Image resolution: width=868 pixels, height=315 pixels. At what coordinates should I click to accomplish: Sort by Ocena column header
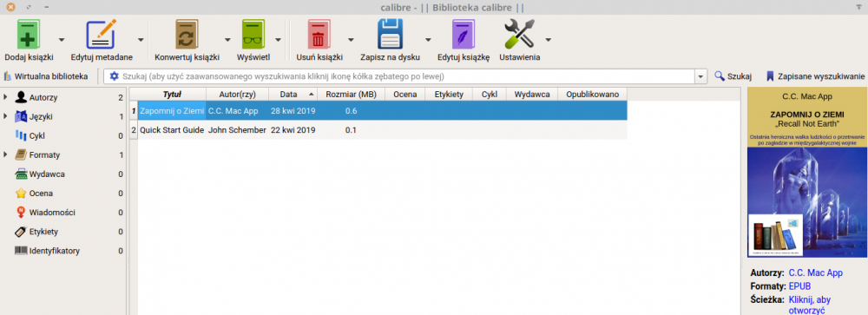405,94
